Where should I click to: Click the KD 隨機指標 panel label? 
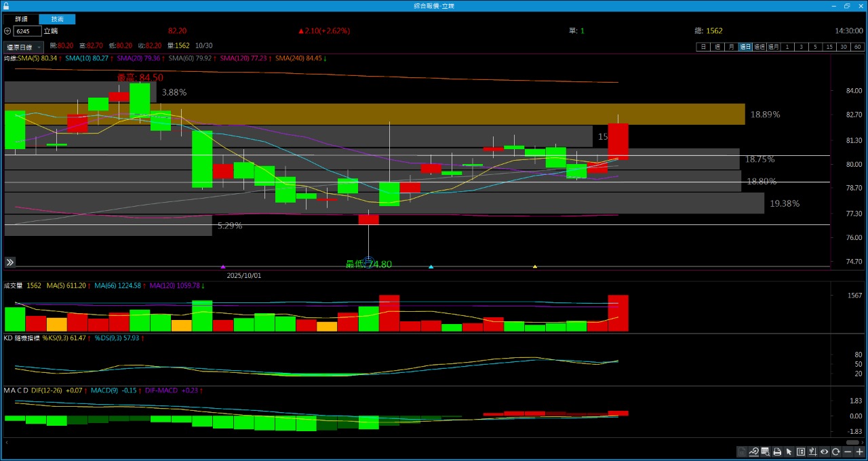tap(22, 338)
